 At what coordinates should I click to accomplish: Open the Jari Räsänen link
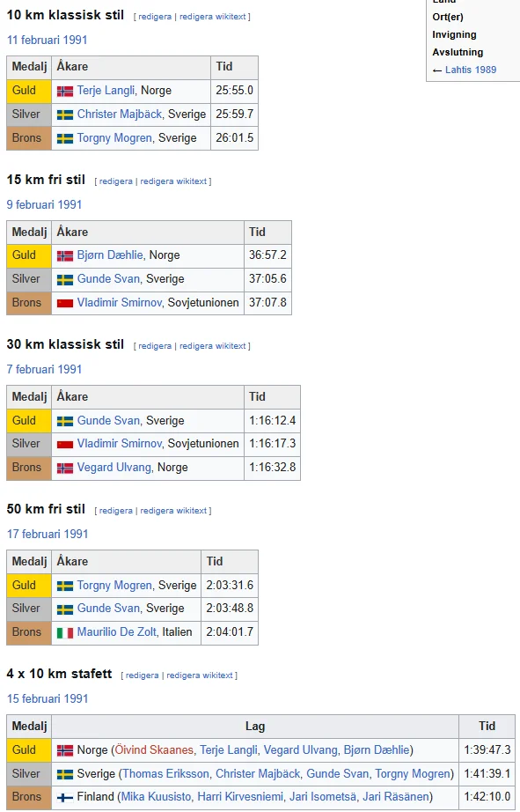click(396, 796)
